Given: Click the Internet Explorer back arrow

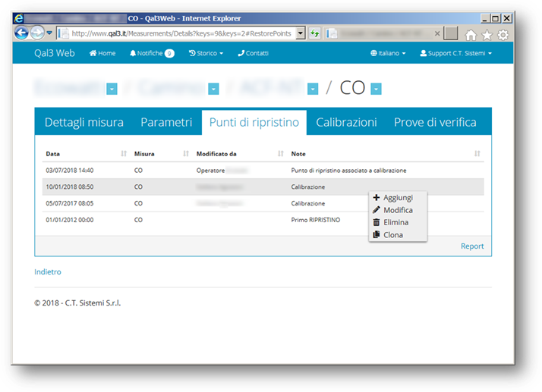Looking at the screenshot, I should point(23,33).
